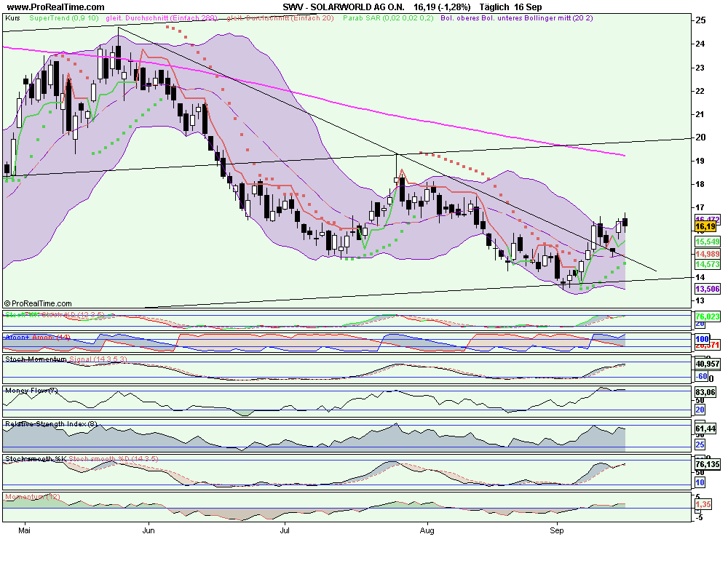728x582 pixels.
Task: Click the 21 price axis label
Action: coord(700,114)
